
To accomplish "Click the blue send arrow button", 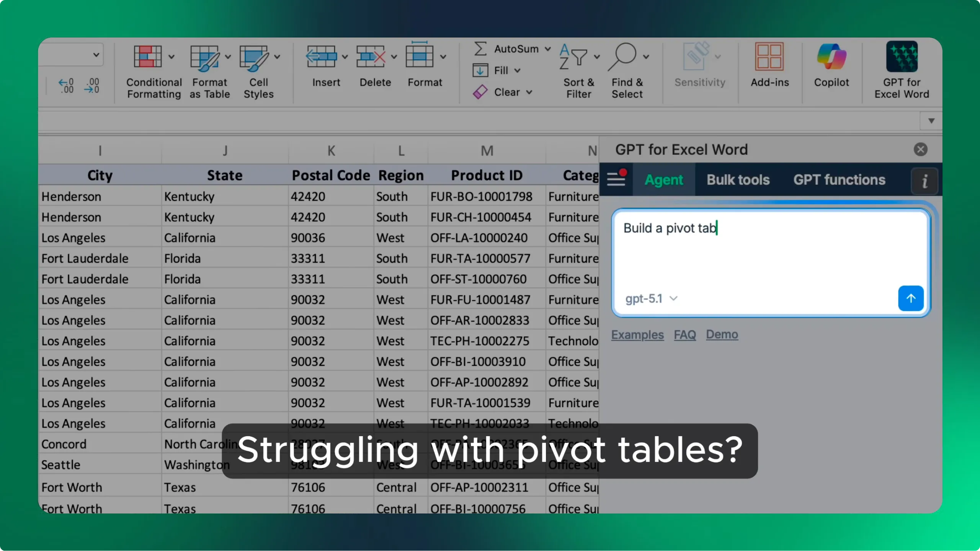I will 911,298.
